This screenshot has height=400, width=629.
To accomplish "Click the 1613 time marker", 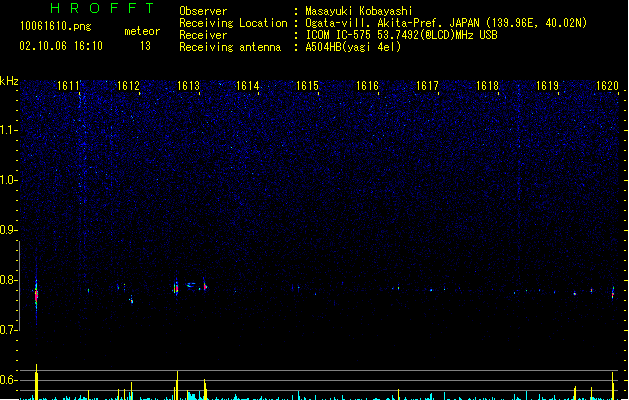I will point(188,86).
